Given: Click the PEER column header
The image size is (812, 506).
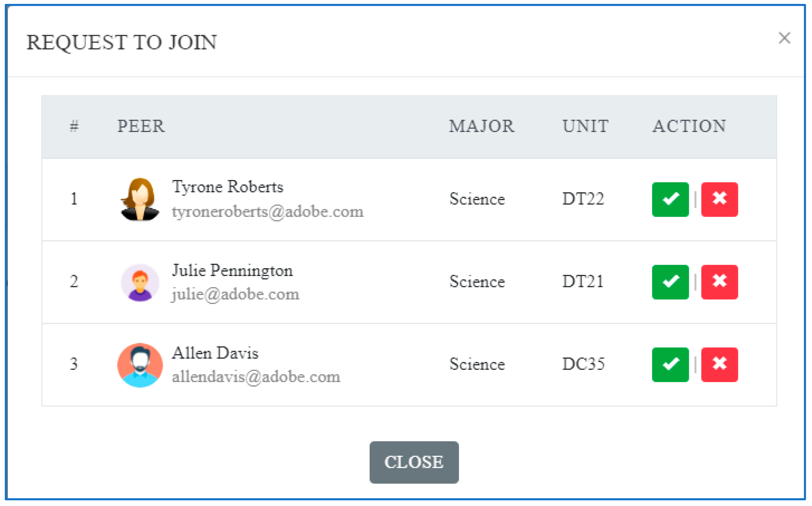Looking at the screenshot, I should (x=141, y=126).
